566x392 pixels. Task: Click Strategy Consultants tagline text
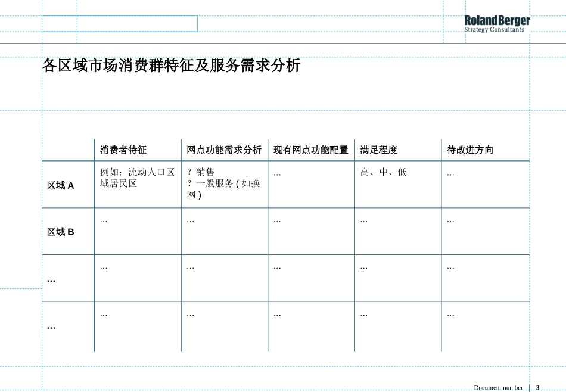tap(494, 30)
